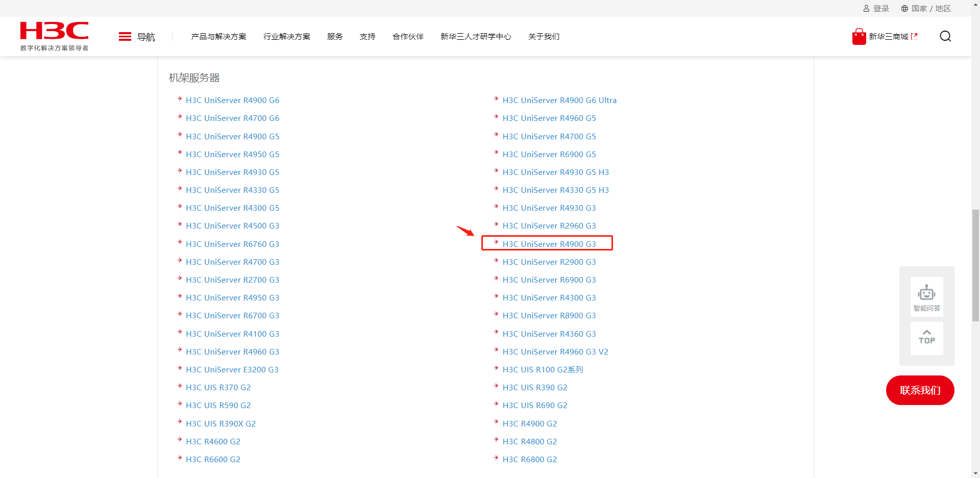Viewport: 980px width, 478px height.
Task: Open H3C UniServer R2700 G3 link
Action: click(233, 280)
